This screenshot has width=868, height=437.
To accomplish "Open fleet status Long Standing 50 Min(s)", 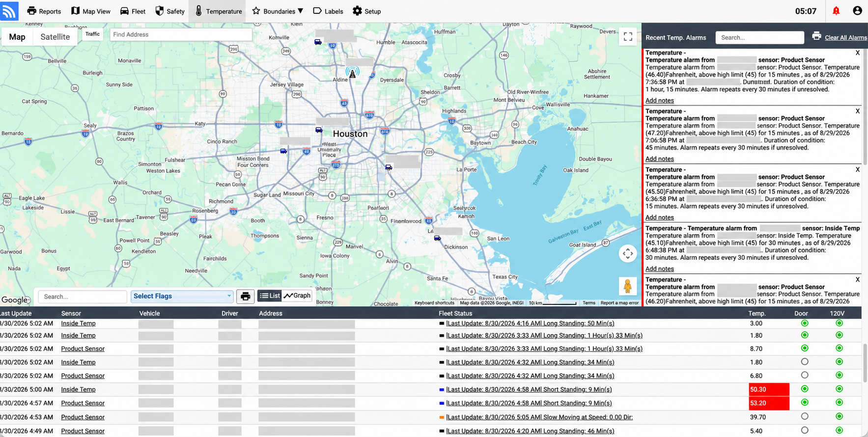I will pyautogui.click(x=530, y=324).
